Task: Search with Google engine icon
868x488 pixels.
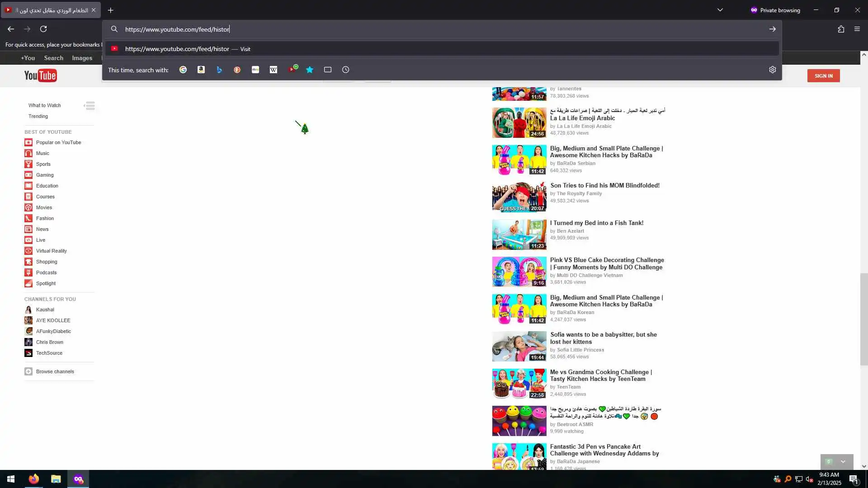Action: 183,70
